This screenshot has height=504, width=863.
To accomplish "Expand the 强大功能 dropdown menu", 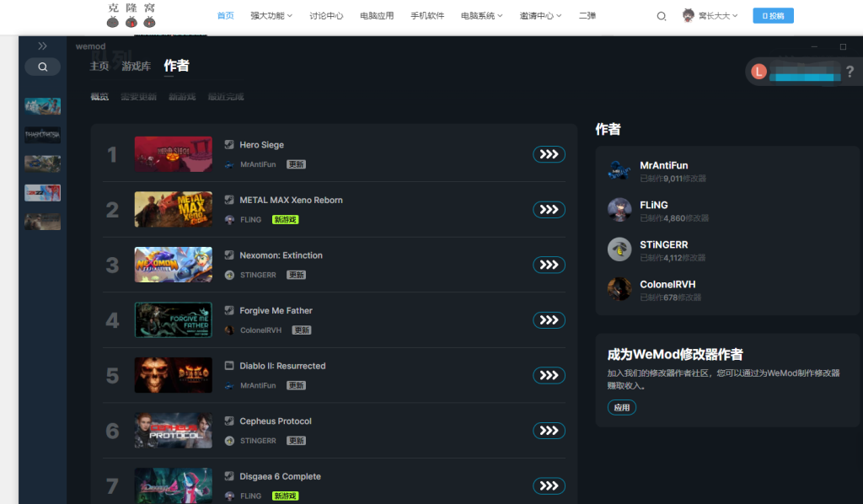I will pyautogui.click(x=271, y=16).
